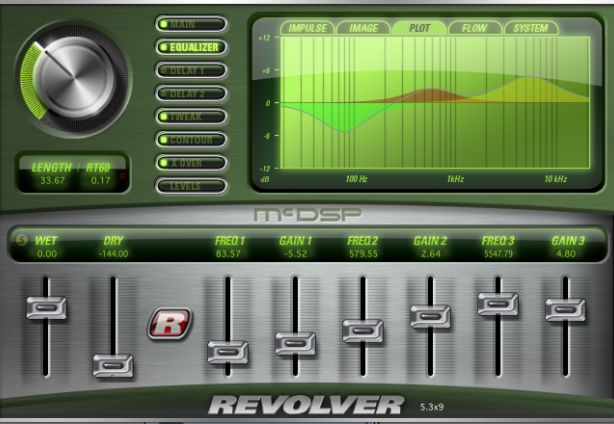Click the FREQ 2 fader handle
The height and width of the screenshot is (424, 614).
363,331
